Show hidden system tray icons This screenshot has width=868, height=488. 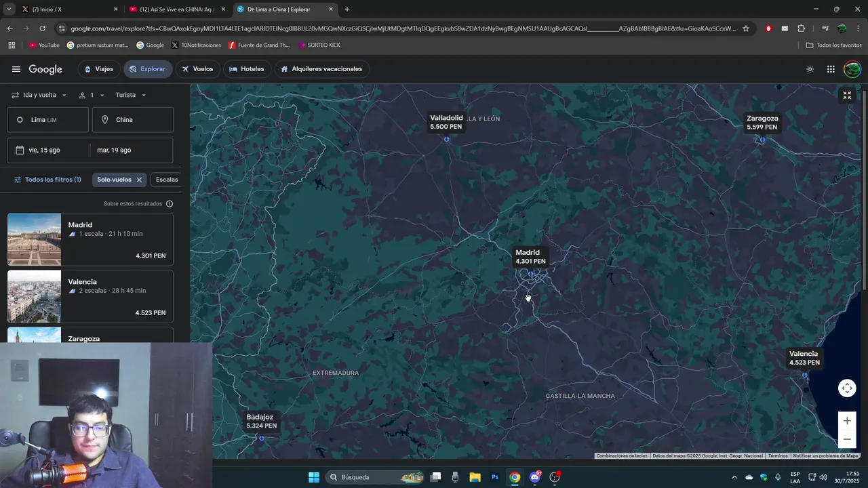click(734, 477)
